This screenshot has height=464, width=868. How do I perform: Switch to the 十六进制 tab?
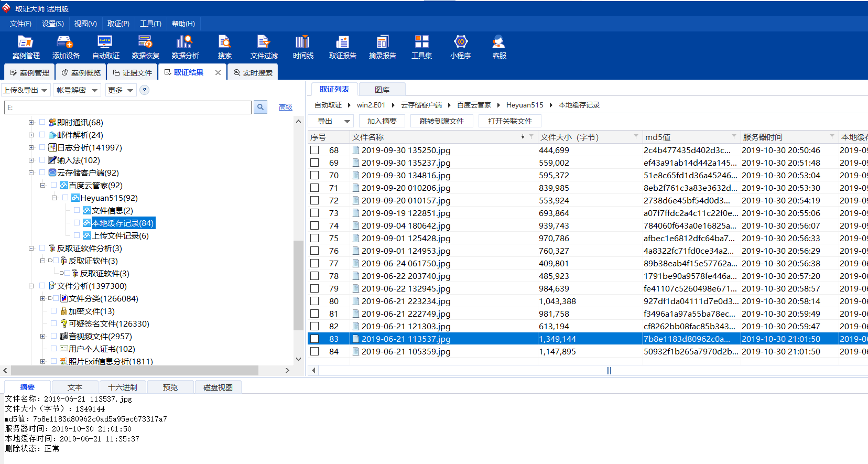(x=123, y=387)
